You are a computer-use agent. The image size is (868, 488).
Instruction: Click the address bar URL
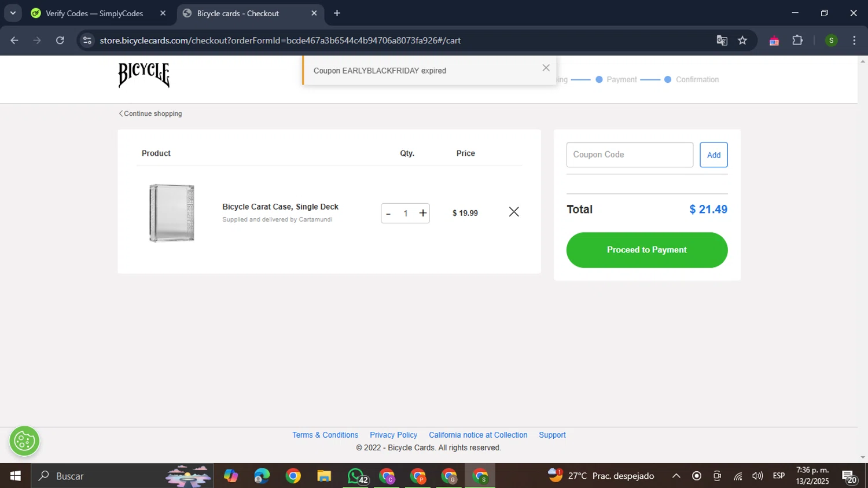pyautogui.click(x=280, y=41)
